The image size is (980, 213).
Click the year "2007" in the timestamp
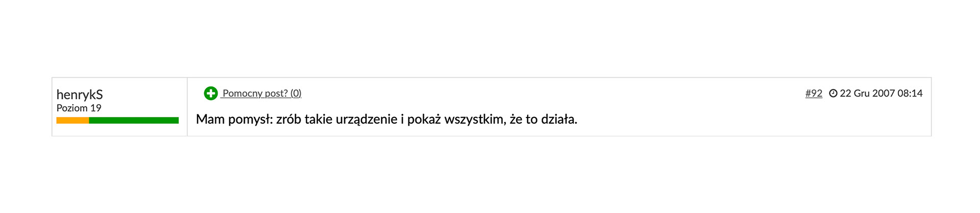(x=883, y=93)
